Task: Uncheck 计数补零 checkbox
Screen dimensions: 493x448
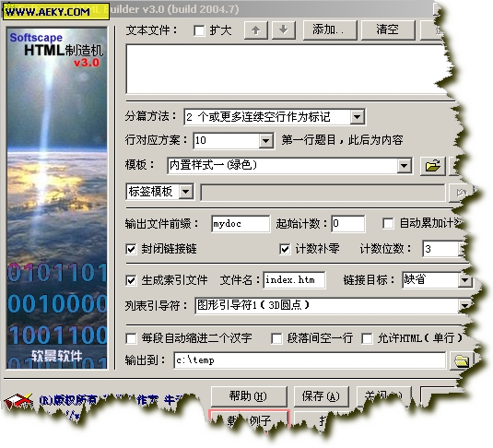Action: point(285,249)
